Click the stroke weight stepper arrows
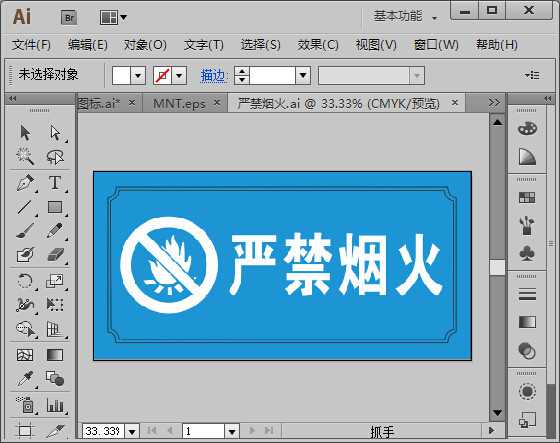The image size is (560, 443). 242,75
